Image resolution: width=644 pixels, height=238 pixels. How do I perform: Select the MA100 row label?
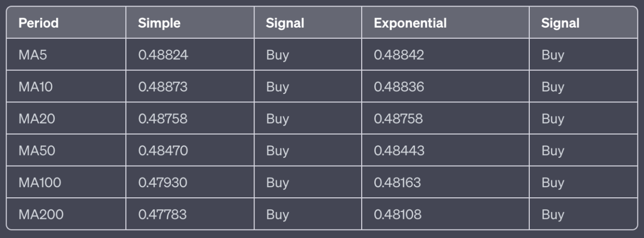coord(40,183)
